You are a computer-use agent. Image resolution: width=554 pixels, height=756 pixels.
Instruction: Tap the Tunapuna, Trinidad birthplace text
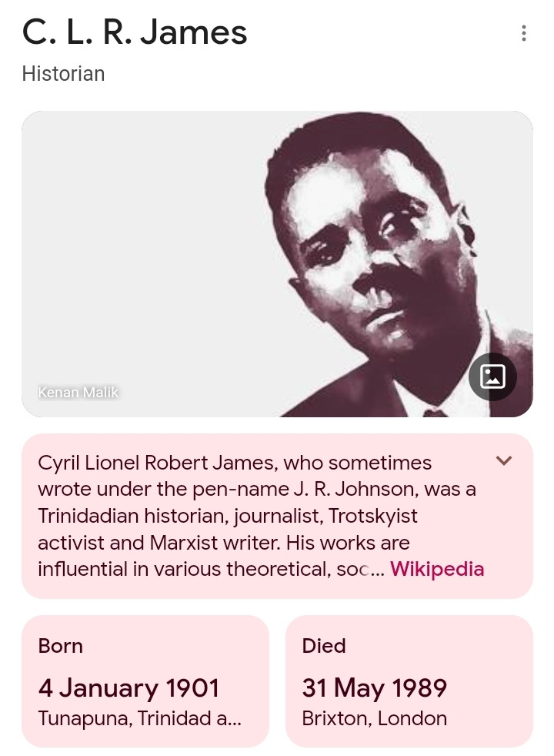point(139,719)
